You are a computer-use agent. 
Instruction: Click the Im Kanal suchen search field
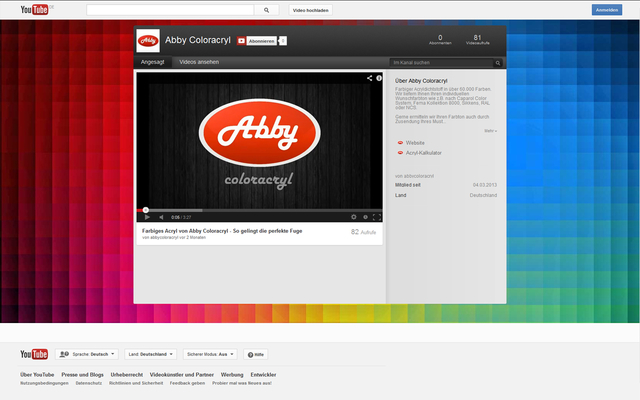441,62
